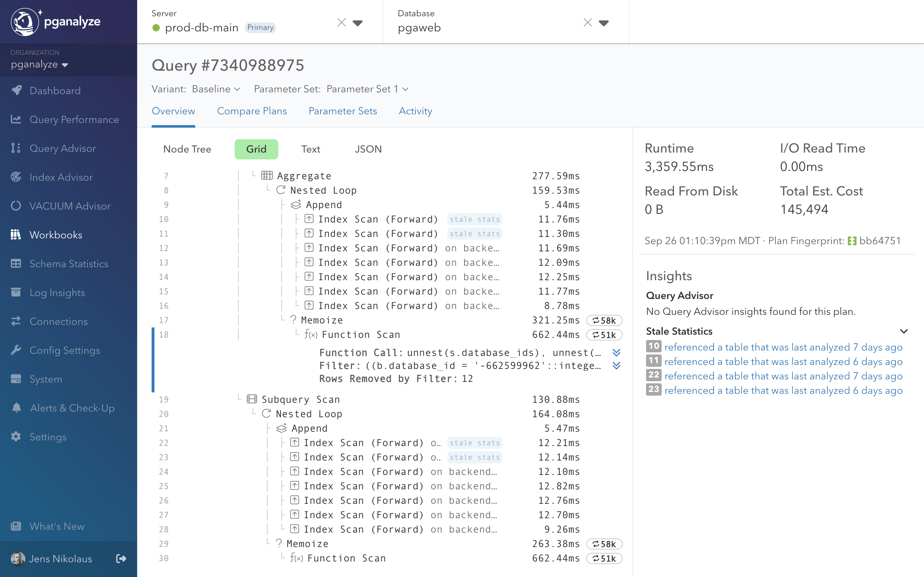Image resolution: width=924 pixels, height=577 pixels.
Task: Clear the selected server with X icon
Action: 341,23
